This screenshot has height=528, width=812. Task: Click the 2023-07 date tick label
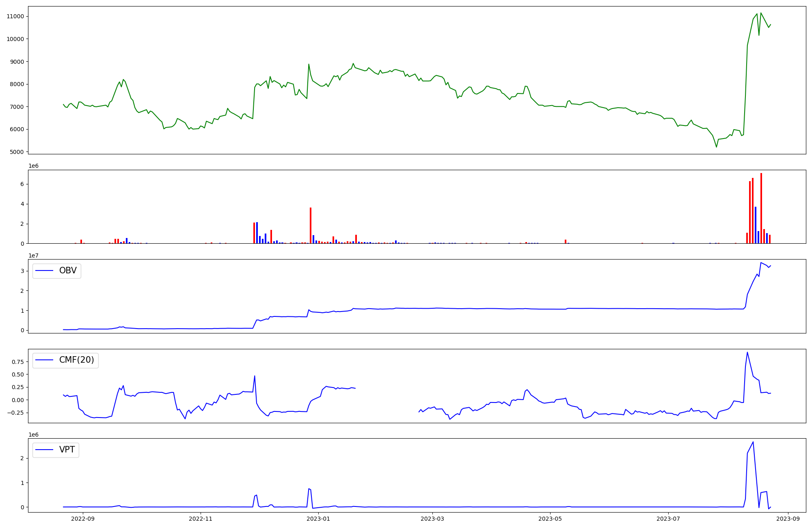click(x=668, y=519)
